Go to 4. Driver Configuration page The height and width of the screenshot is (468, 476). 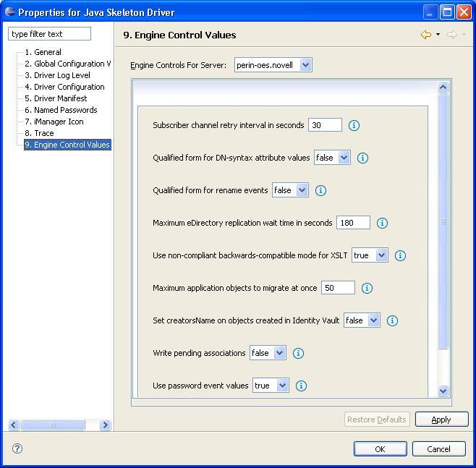tap(64, 87)
